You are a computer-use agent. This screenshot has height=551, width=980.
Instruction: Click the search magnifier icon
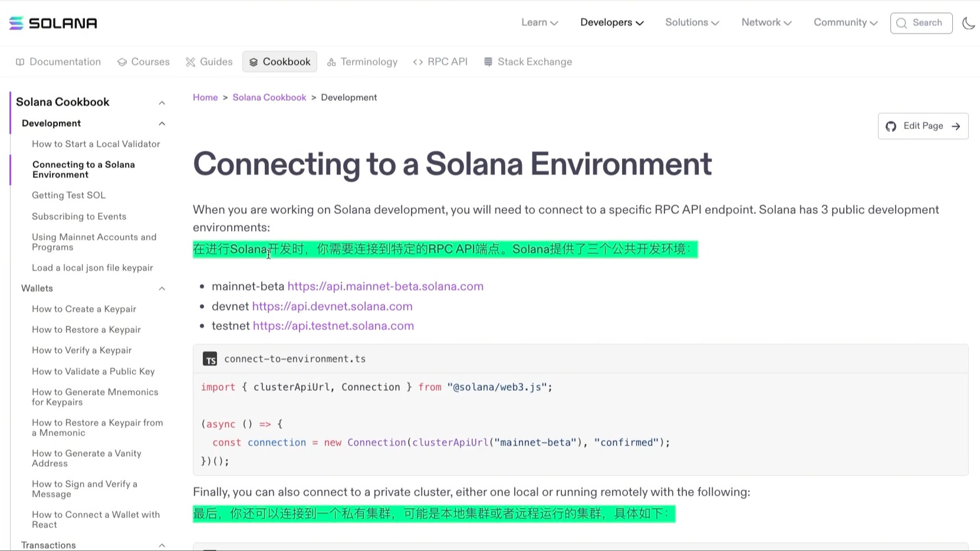[902, 23]
